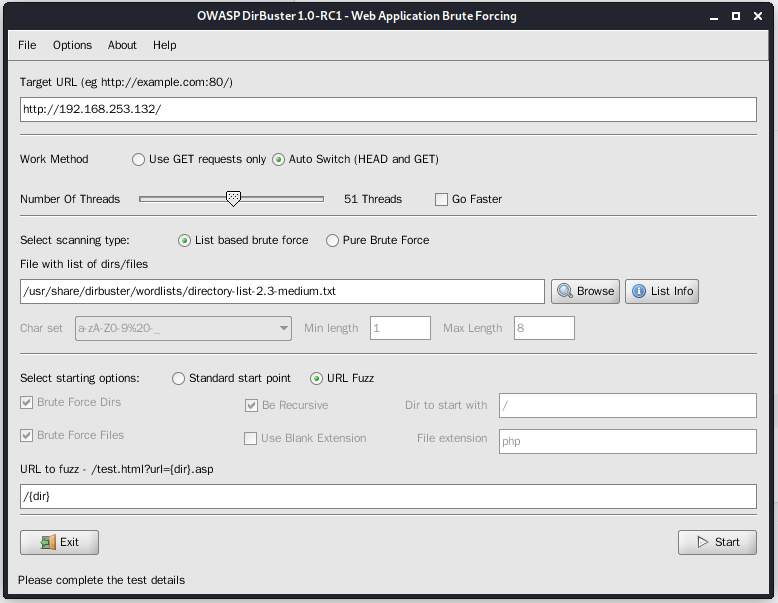Screen dimensions: 778x603
Task: Click the magnifier icon on Browse button
Action: [x=565, y=291]
